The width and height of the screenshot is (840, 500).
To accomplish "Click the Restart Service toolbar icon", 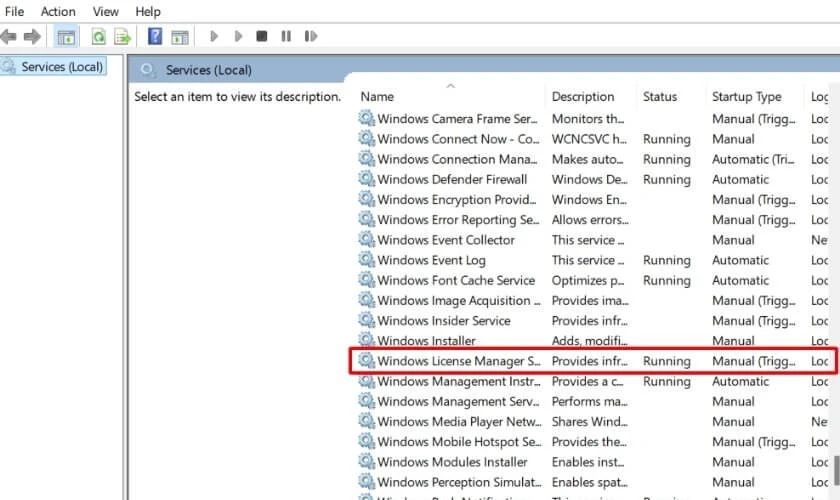I will click(x=311, y=36).
